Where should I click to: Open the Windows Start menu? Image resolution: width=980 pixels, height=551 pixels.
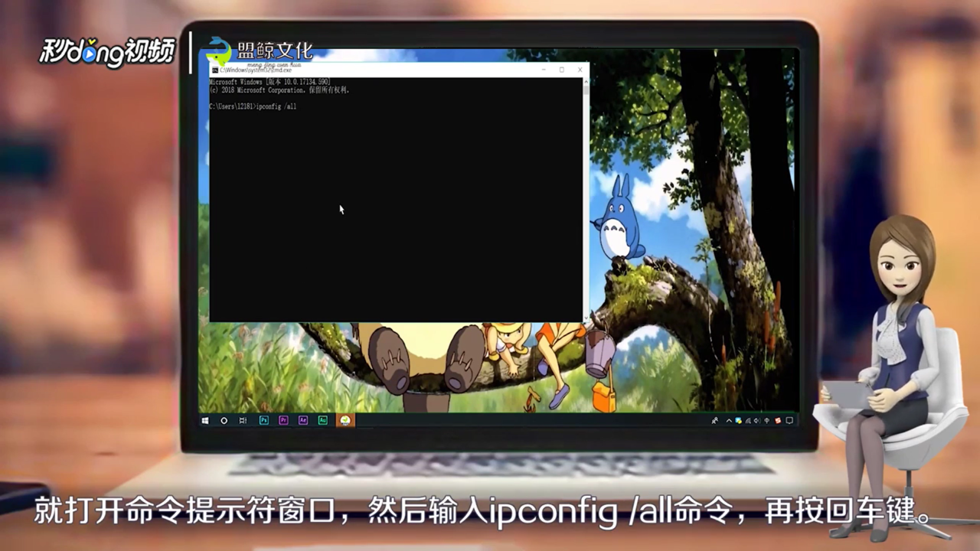[205, 420]
